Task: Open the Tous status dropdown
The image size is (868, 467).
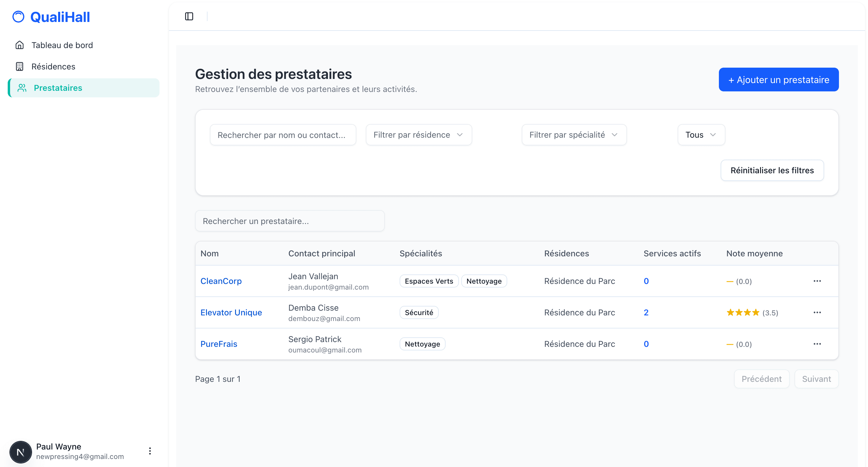Action: pyautogui.click(x=701, y=134)
